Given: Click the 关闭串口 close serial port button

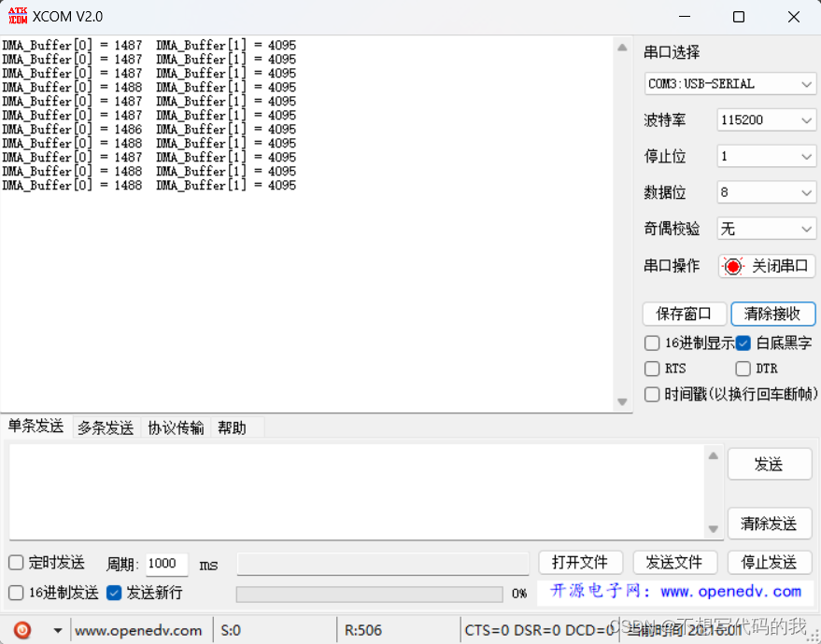Looking at the screenshot, I should (x=767, y=266).
